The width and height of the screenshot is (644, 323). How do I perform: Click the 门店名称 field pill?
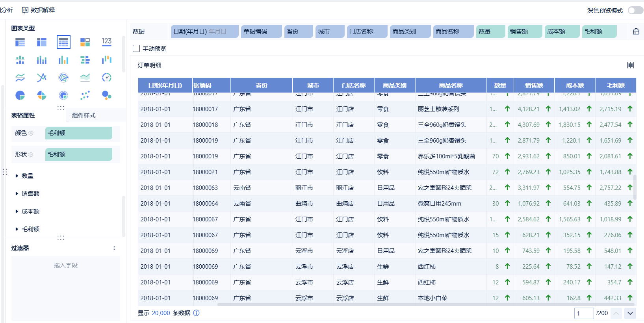point(367,32)
